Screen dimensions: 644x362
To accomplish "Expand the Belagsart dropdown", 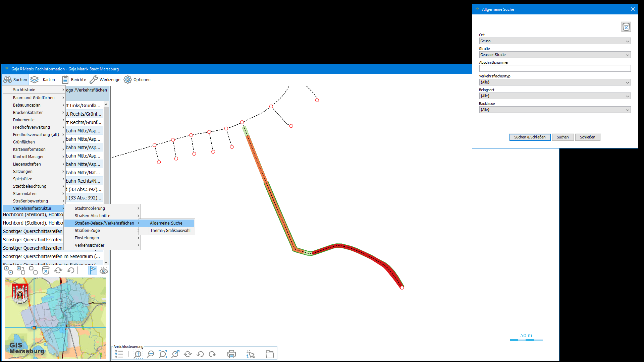I will (x=555, y=96).
